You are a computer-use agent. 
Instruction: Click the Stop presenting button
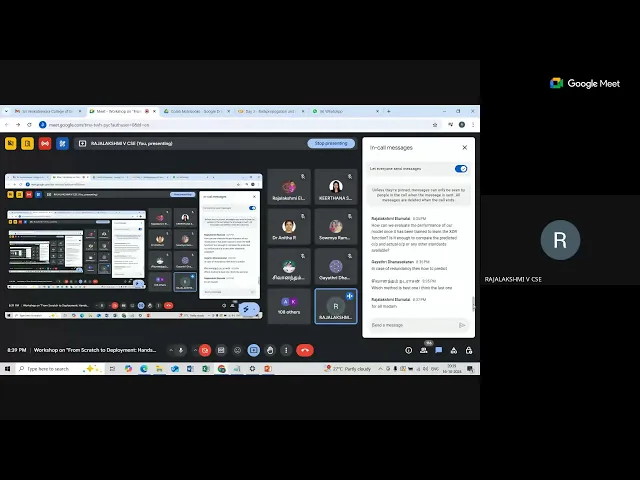click(331, 143)
